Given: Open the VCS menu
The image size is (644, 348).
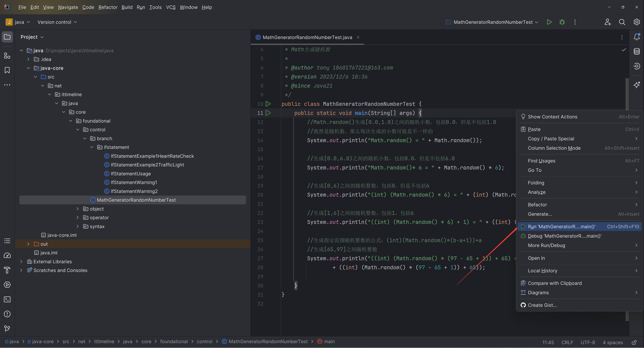Looking at the screenshot, I should coord(171,7).
